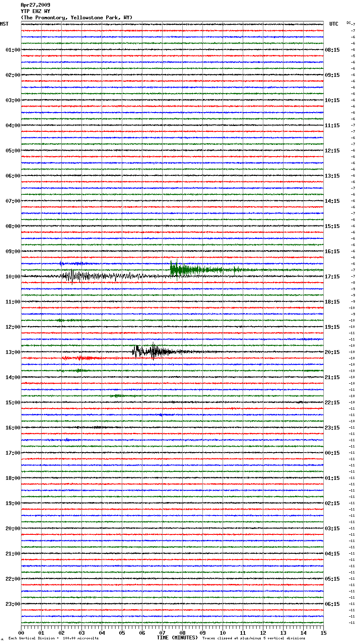This screenshot has width=357, height=644.
Task: Click the '03:00' MST time label
Action: pos(13,100)
